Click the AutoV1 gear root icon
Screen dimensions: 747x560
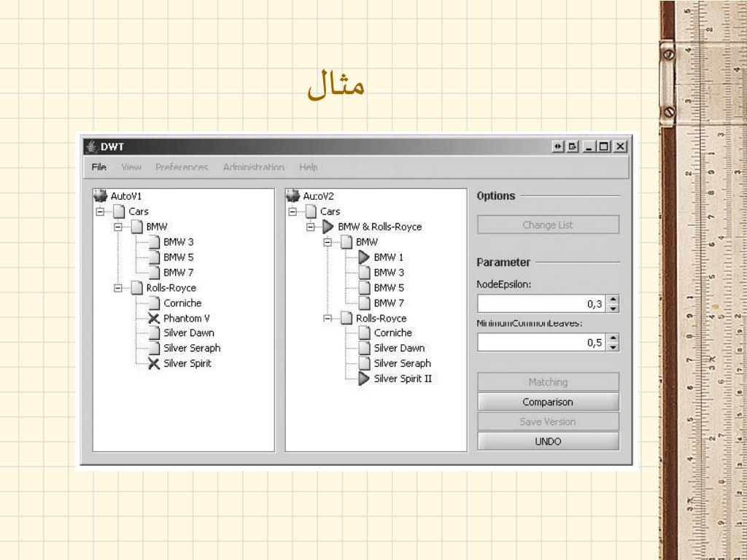(x=101, y=195)
